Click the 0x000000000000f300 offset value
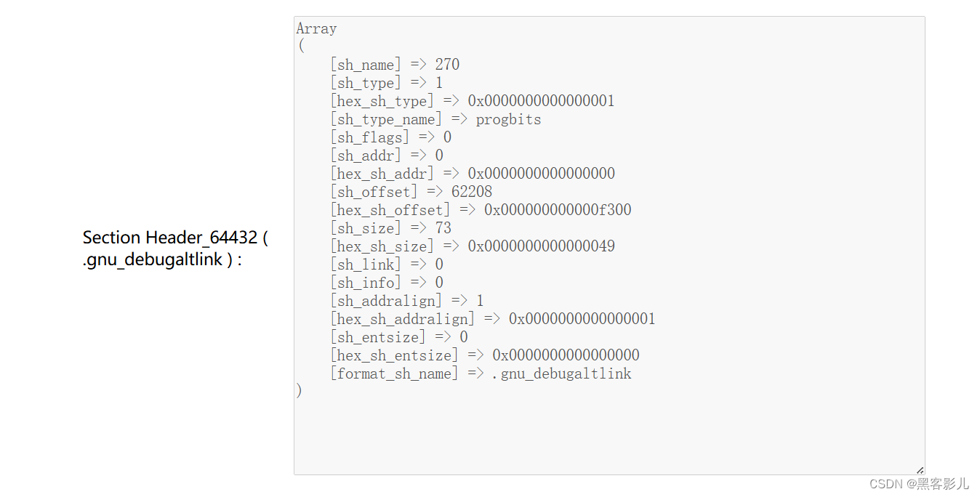Viewport: 980px width, 497px height. [x=558, y=210]
